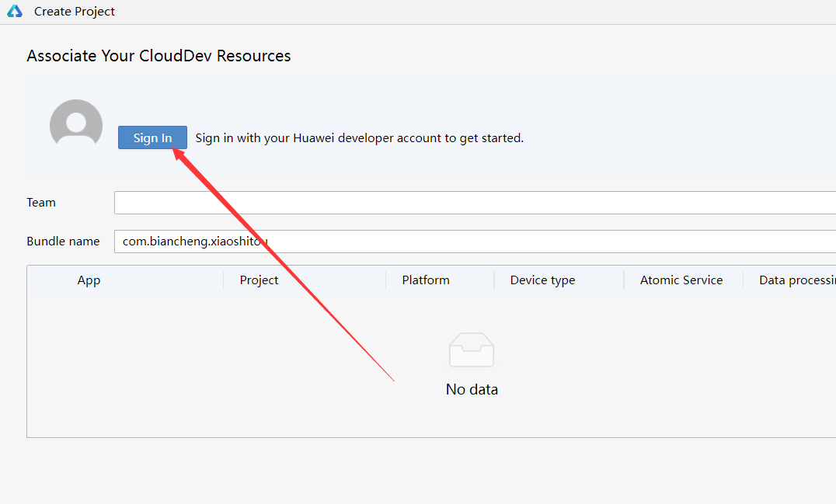Click the 'Associate Your CloudDev Resources' heading
The image size is (836, 504).
[158, 56]
